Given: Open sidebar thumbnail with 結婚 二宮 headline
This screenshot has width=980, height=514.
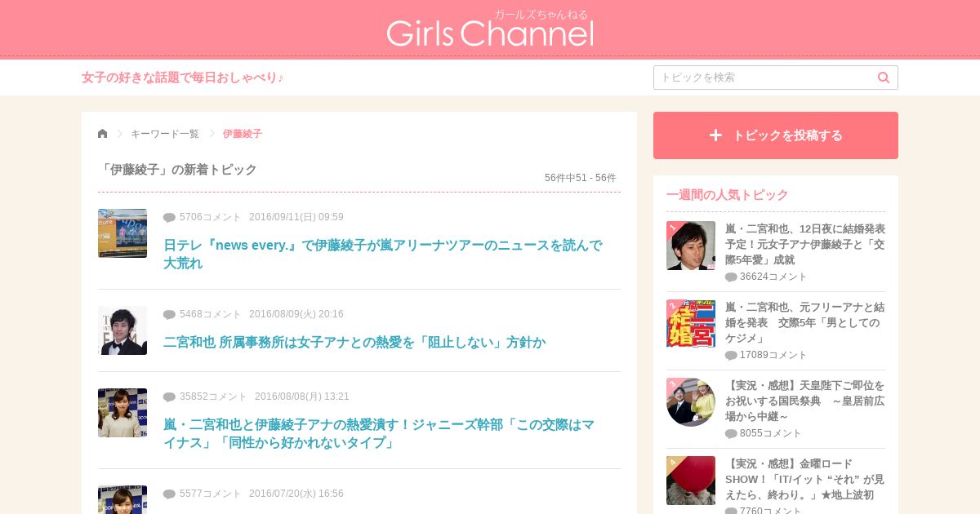Looking at the screenshot, I should 691,324.
